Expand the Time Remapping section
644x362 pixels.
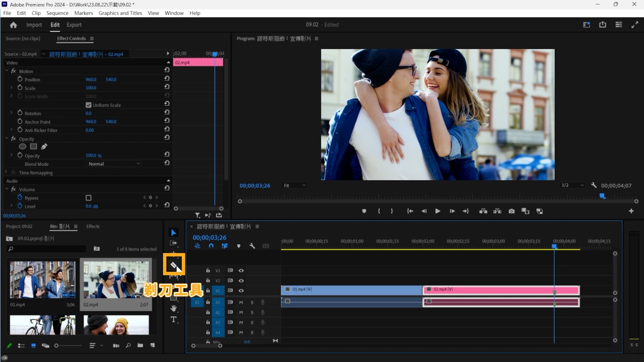coord(5,172)
